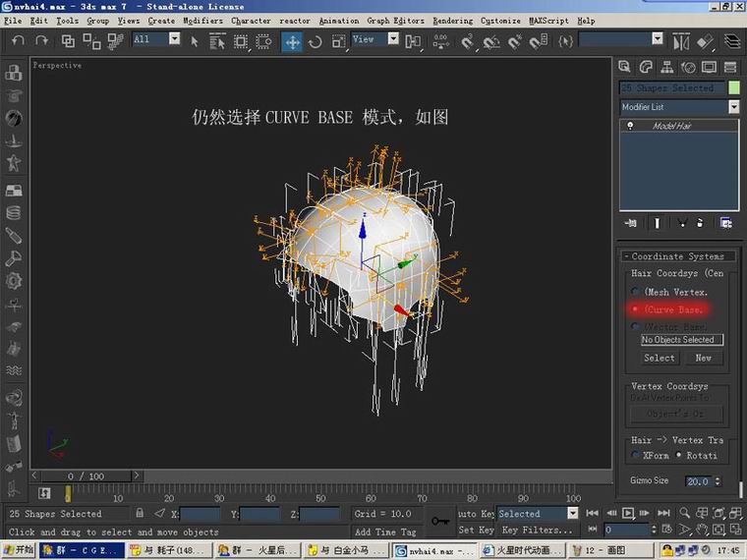Toggle Selection Lock padlock icon

point(140,513)
